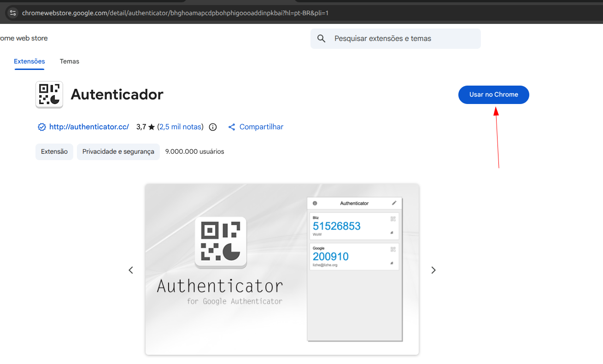Select the Privacidade e segurança chip
This screenshot has height=364, width=603.
[118, 152]
